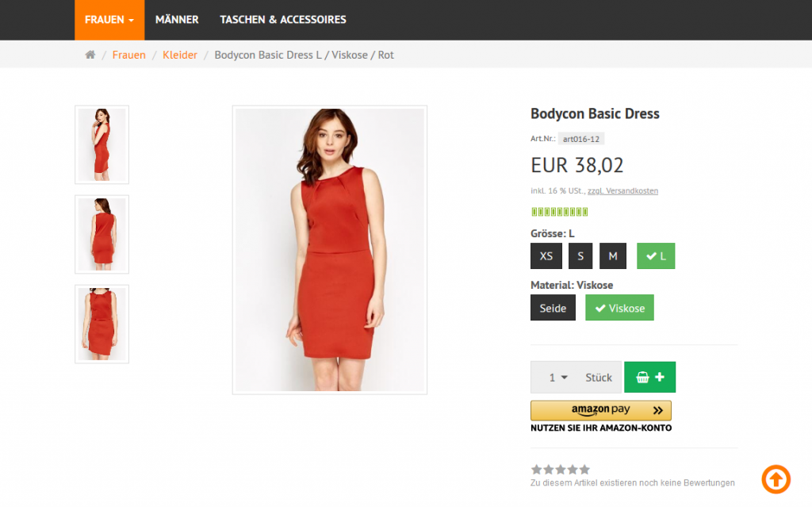Open the zzgl. Versandkosten link
Image resolution: width=812 pixels, height=507 pixels.
[622, 191]
